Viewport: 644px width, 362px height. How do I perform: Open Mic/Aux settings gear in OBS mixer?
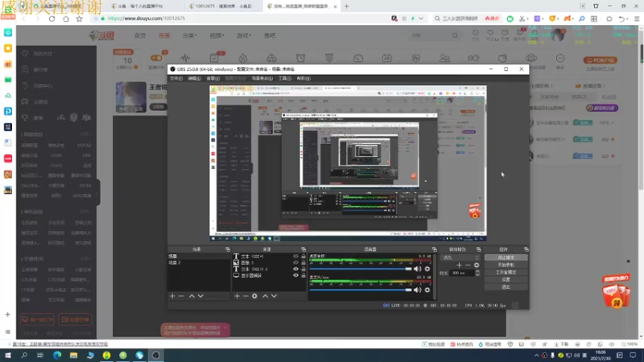(x=427, y=290)
